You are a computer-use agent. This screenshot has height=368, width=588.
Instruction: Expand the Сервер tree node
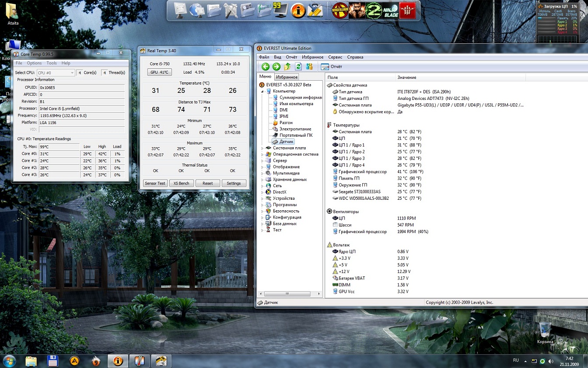(x=262, y=161)
